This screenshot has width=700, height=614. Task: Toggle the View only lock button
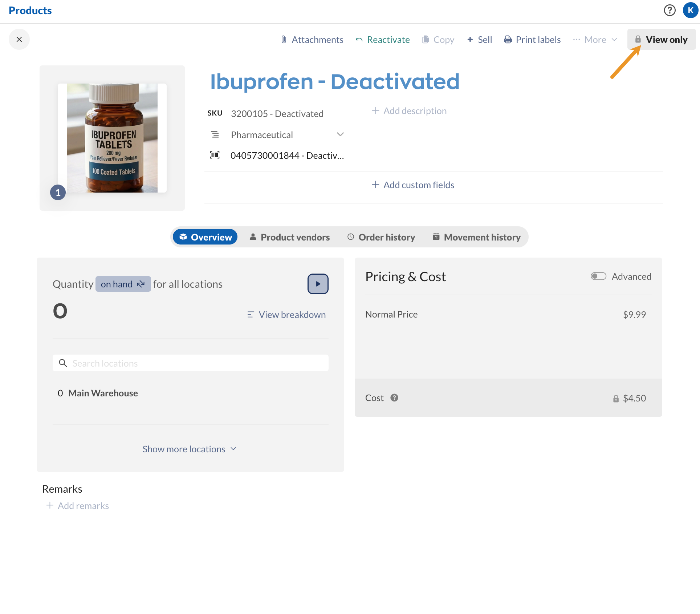point(661,40)
